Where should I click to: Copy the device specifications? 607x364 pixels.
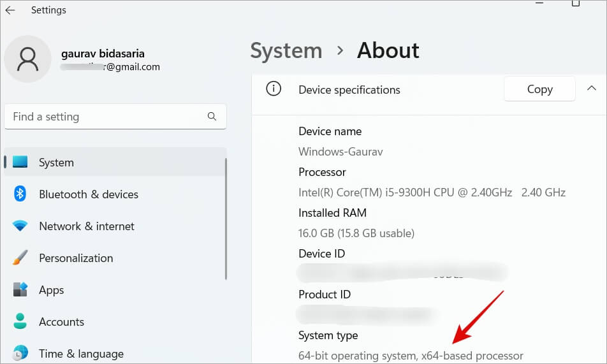[x=539, y=89]
